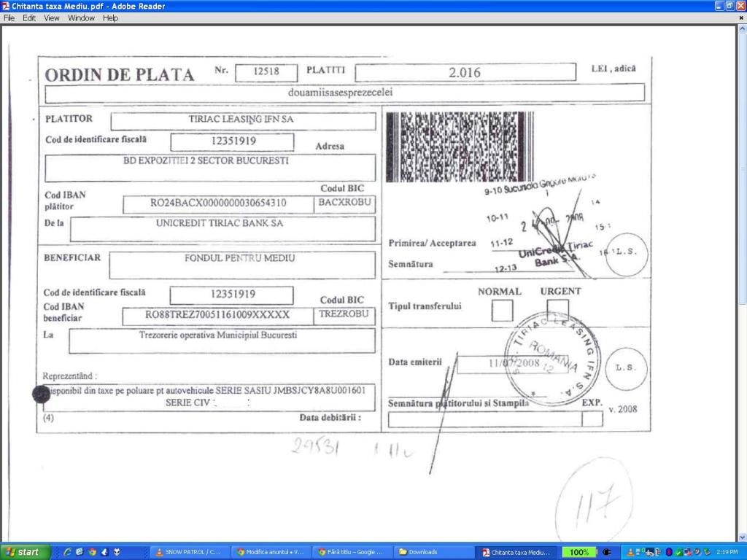Click the Bluetooth tray icon
747x560 pixels.
[x=669, y=552]
